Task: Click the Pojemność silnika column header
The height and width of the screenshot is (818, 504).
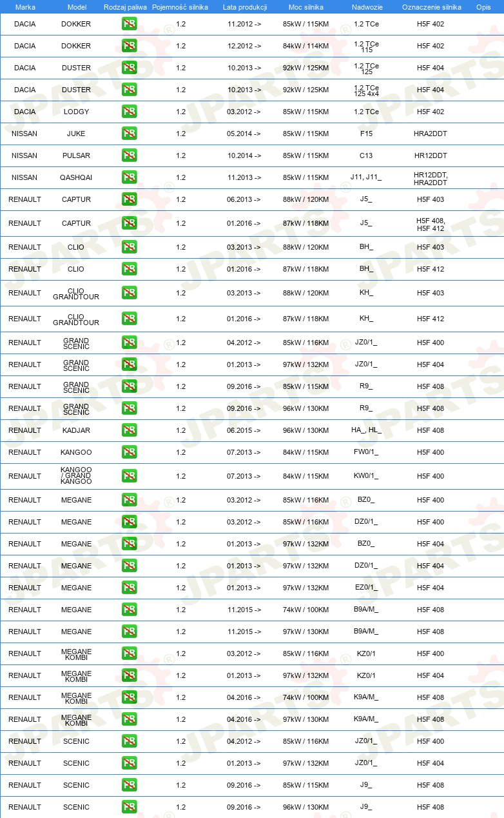Action: click(x=180, y=7)
